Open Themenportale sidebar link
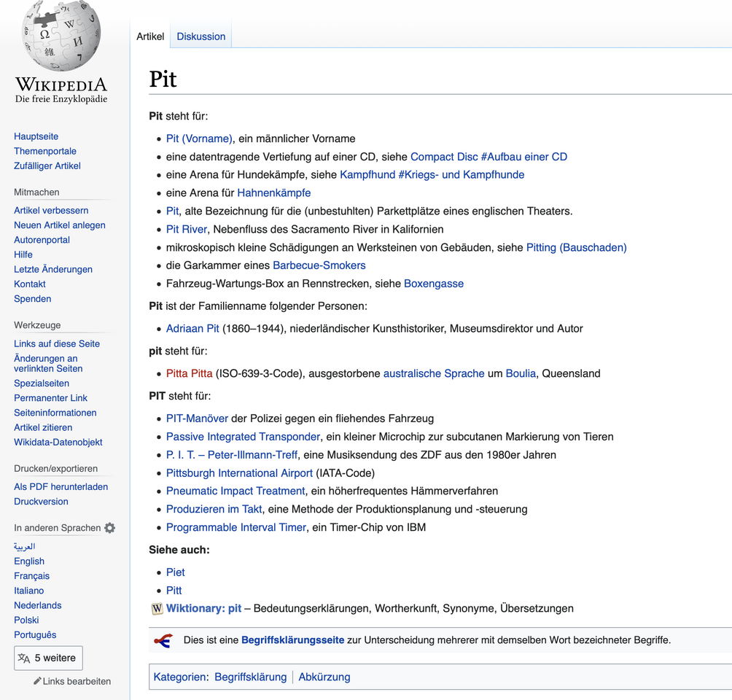Screen dimensions: 732x700 (x=45, y=151)
